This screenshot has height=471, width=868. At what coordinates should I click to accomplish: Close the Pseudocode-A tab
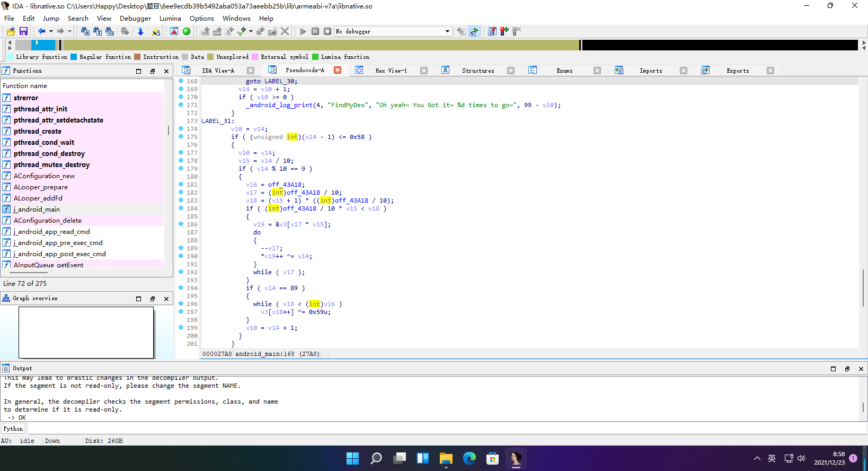pyautogui.click(x=338, y=70)
